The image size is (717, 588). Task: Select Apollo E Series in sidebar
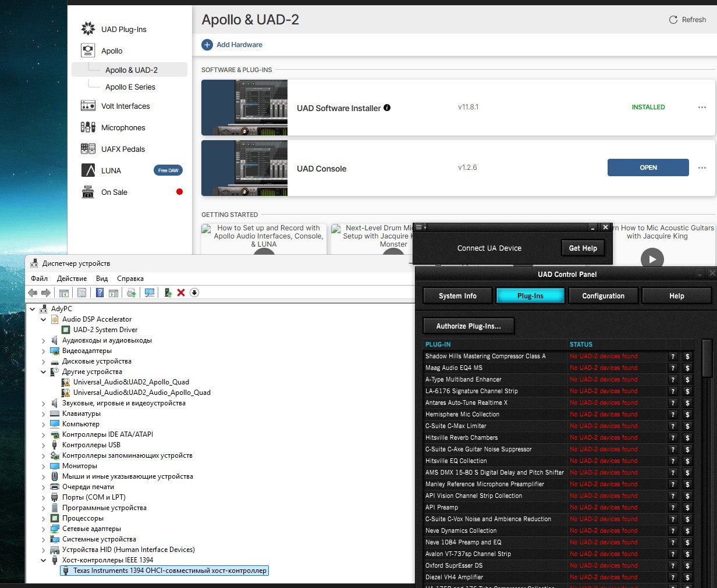pyautogui.click(x=130, y=87)
